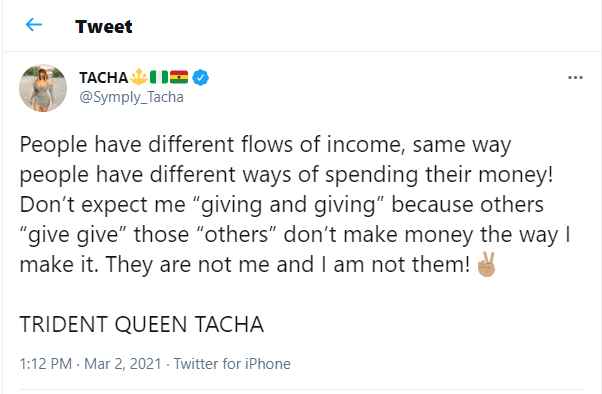Open the Twitter for iPhone source link
The height and width of the screenshot is (394, 602).
point(232,364)
